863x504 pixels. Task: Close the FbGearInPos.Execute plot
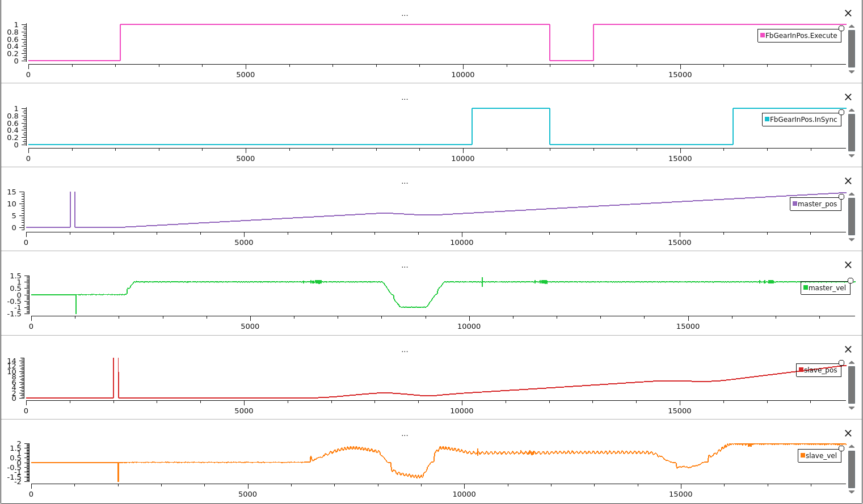(848, 14)
